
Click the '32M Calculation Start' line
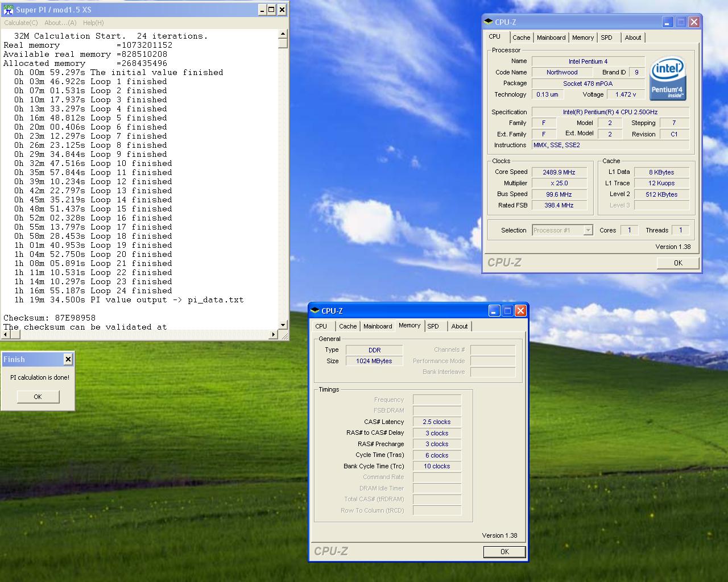point(111,36)
